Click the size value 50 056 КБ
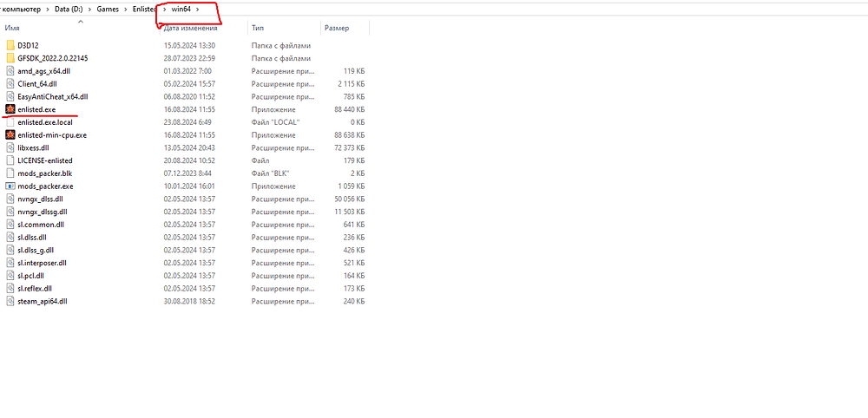The image size is (868, 418). pyautogui.click(x=349, y=199)
